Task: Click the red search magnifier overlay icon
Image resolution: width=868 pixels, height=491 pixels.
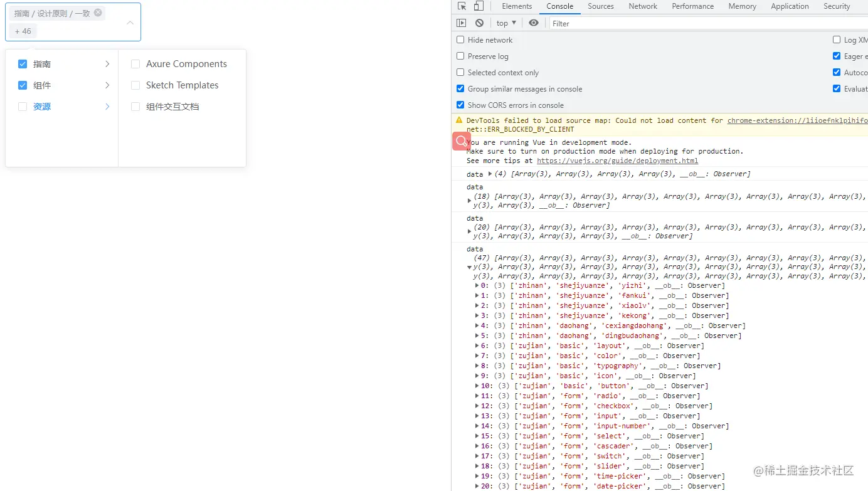Action: pos(462,141)
